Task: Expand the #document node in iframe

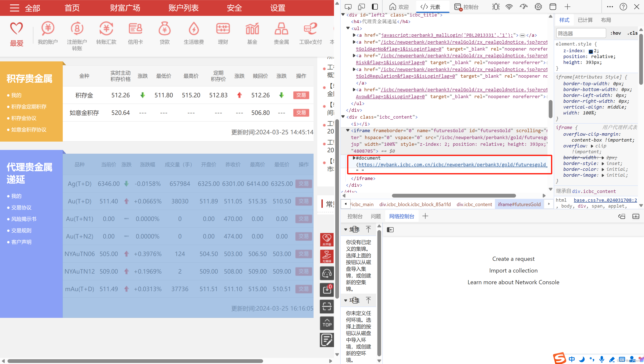Action: pos(354,158)
